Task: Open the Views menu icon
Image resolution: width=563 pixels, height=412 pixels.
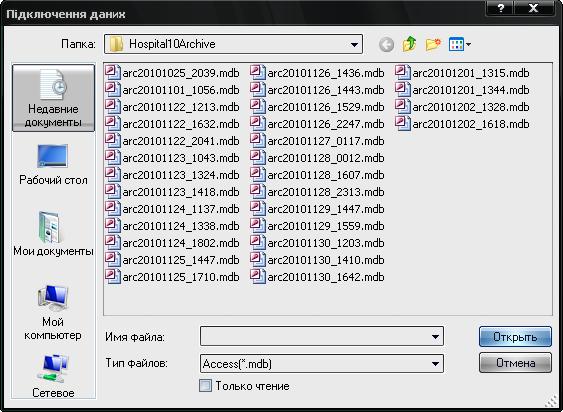Action: (460, 45)
